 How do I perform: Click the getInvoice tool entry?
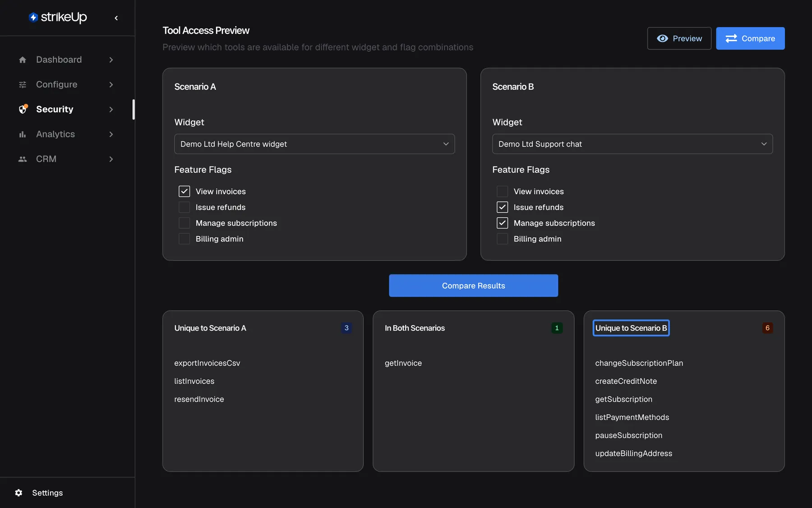pyautogui.click(x=403, y=363)
